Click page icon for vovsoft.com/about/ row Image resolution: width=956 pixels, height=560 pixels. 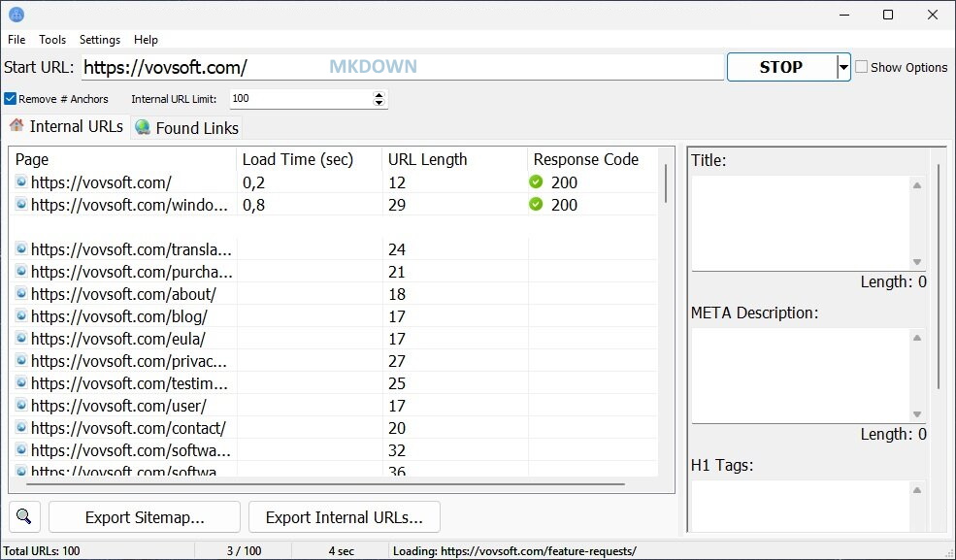point(21,294)
